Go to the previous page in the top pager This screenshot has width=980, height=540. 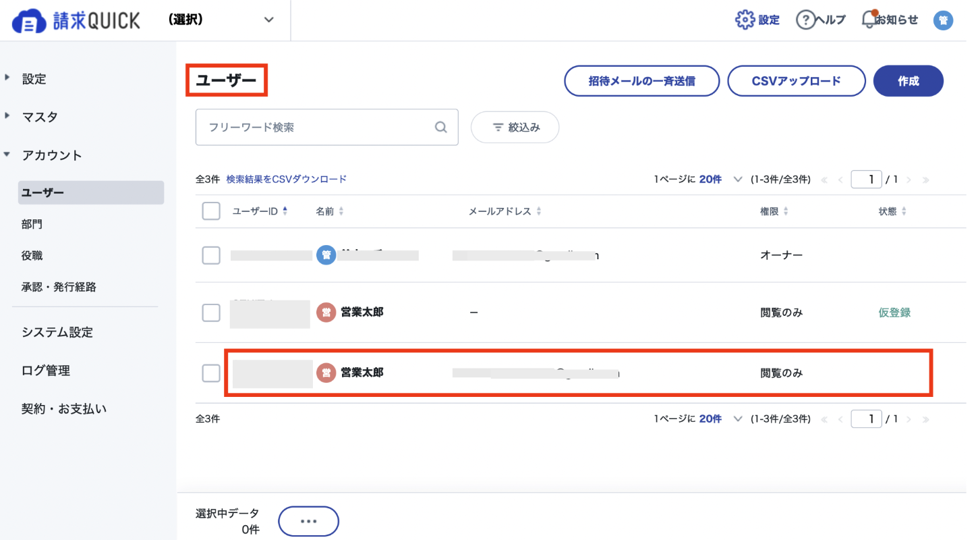(x=840, y=180)
